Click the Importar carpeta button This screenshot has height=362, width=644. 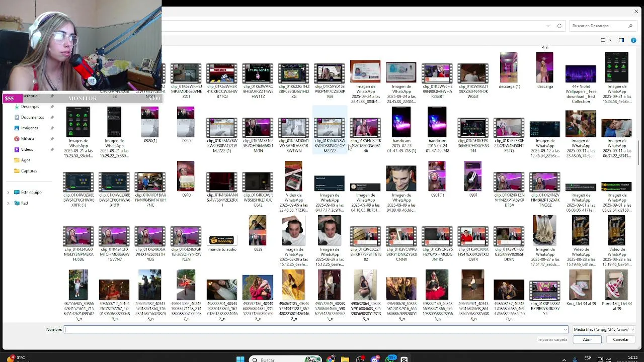552,339
